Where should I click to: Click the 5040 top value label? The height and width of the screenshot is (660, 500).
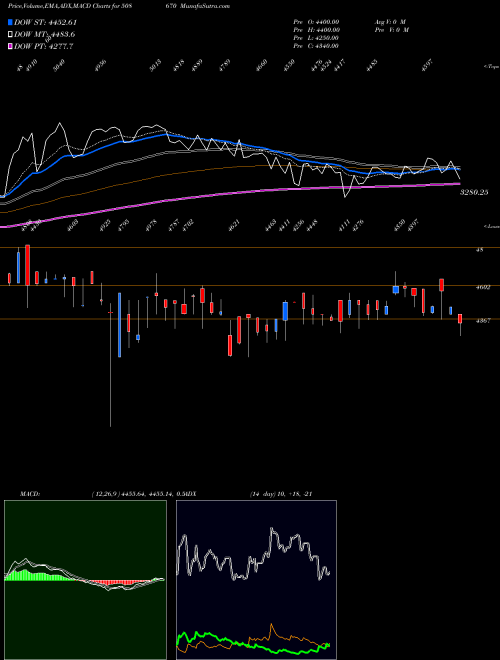pos(59,66)
